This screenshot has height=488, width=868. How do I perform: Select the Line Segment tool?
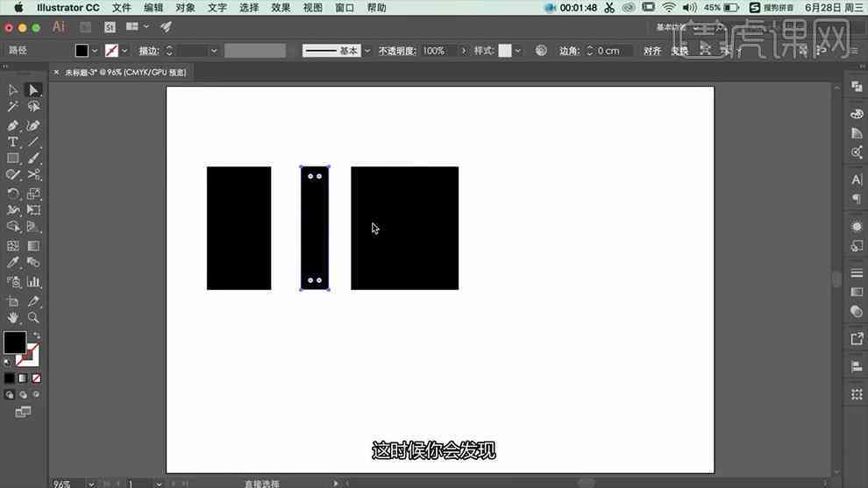point(33,142)
